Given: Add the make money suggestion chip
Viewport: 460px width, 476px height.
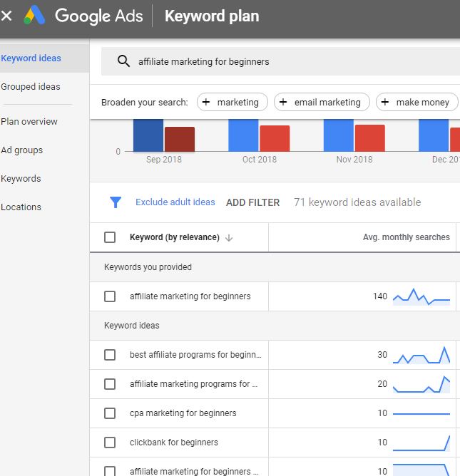Looking at the screenshot, I should click(x=417, y=102).
